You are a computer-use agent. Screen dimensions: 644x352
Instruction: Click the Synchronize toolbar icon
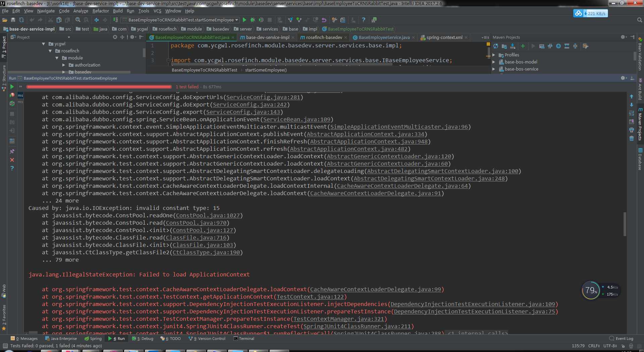tap(21, 20)
